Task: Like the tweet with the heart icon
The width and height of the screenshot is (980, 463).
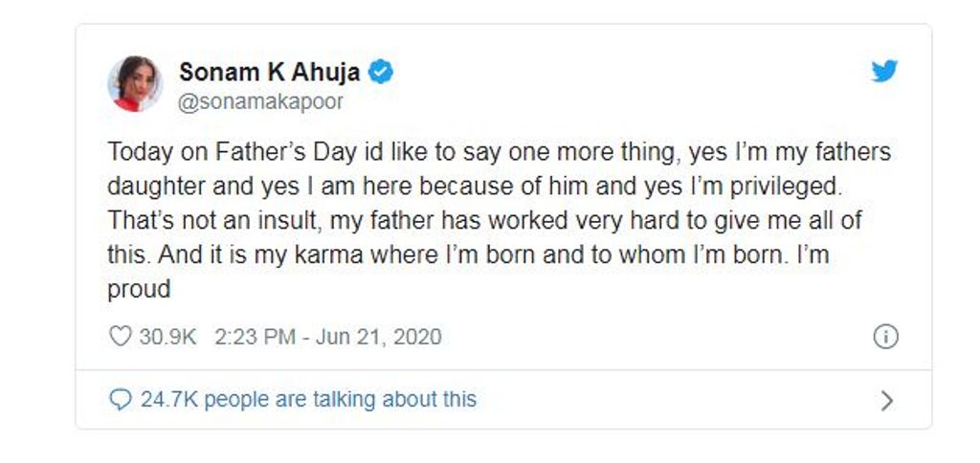Action: pyautogui.click(x=120, y=336)
